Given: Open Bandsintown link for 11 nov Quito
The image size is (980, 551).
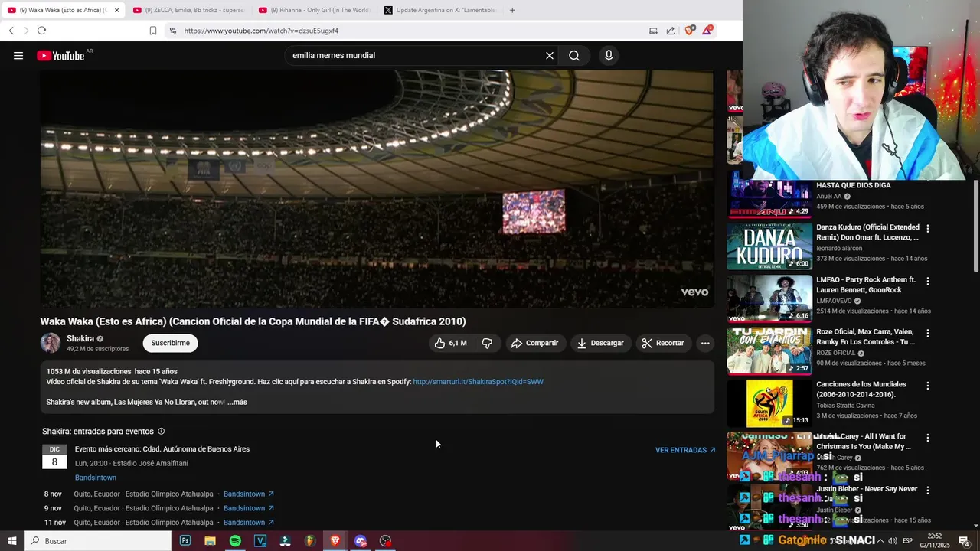Looking at the screenshot, I should (249, 523).
